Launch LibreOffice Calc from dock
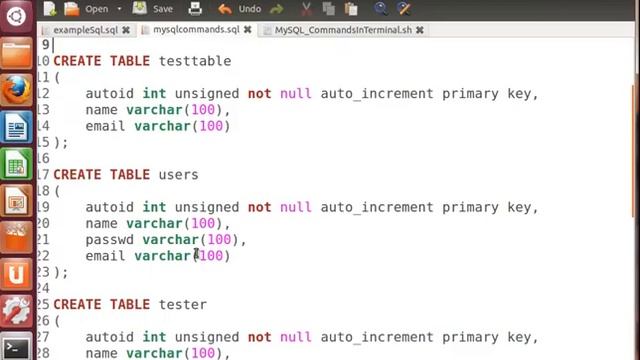 (x=16, y=164)
